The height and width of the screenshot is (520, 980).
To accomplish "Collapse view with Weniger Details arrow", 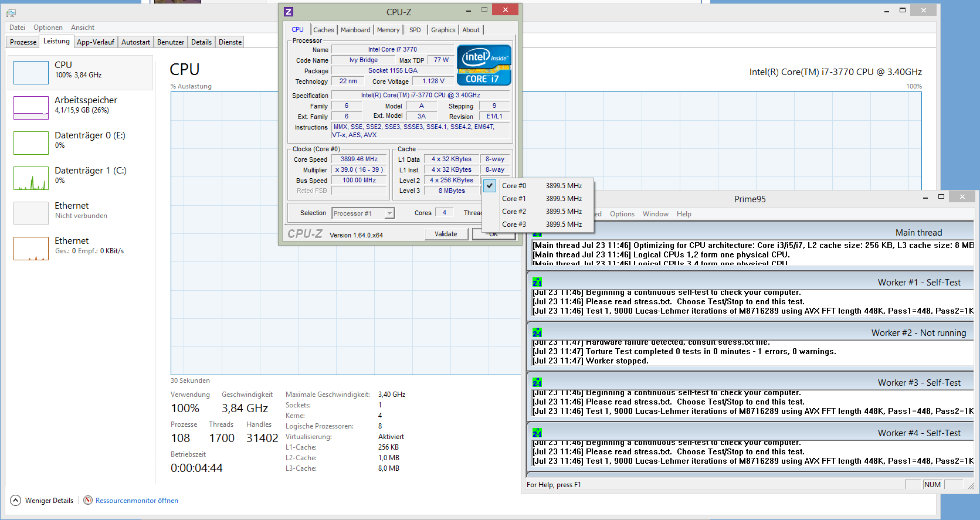I will click(16, 500).
